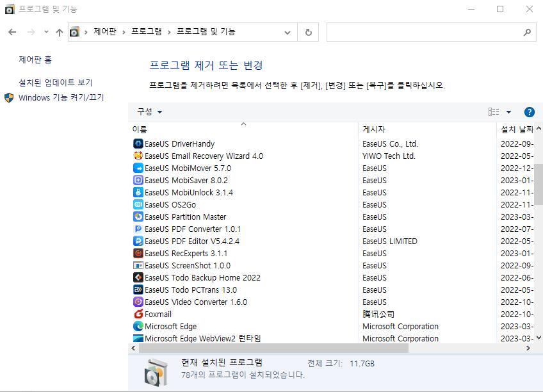Click the EaseUS Todo Backup Home 2022 icon
This screenshot has width=543, height=392.
point(138,277)
